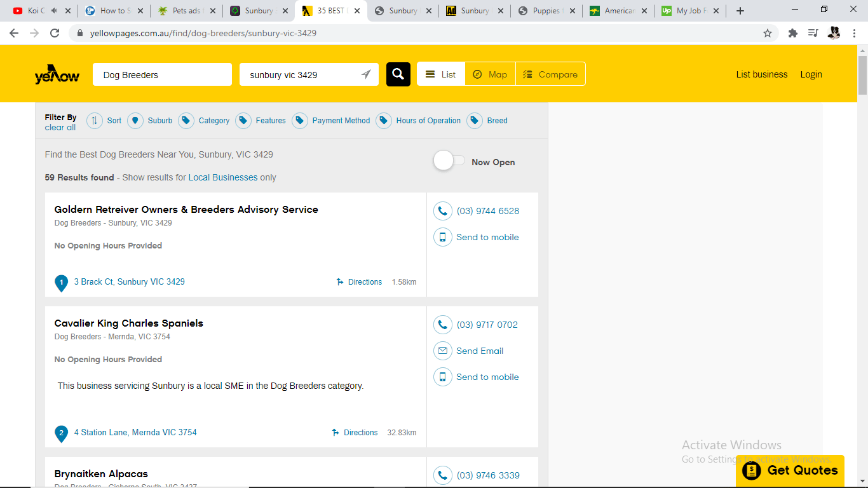Open the Sort filter

(x=104, y=121)
